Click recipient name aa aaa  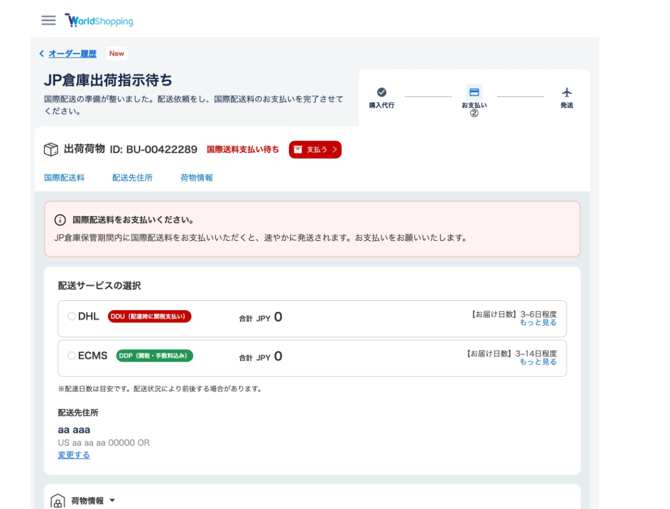[x=74, y=430]
